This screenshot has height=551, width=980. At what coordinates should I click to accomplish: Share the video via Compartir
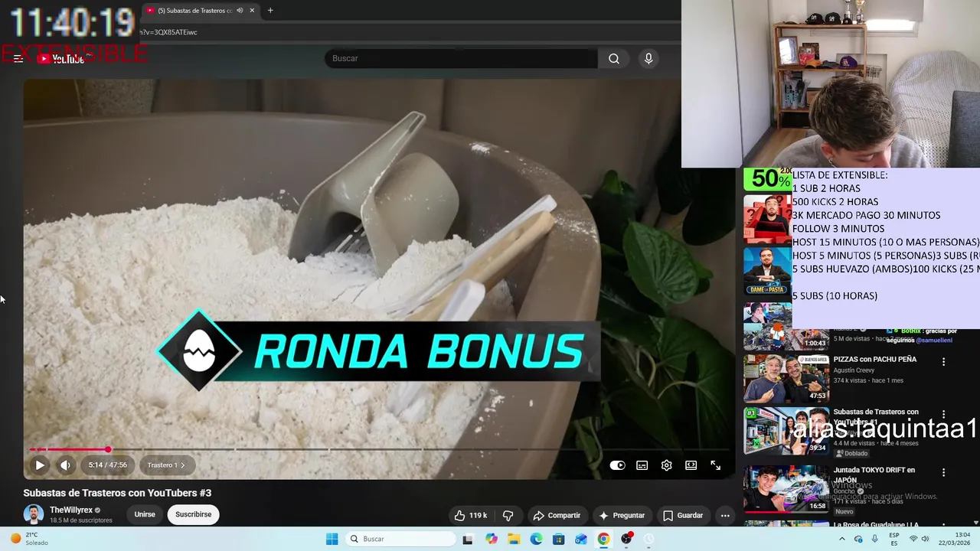[557, 515]
